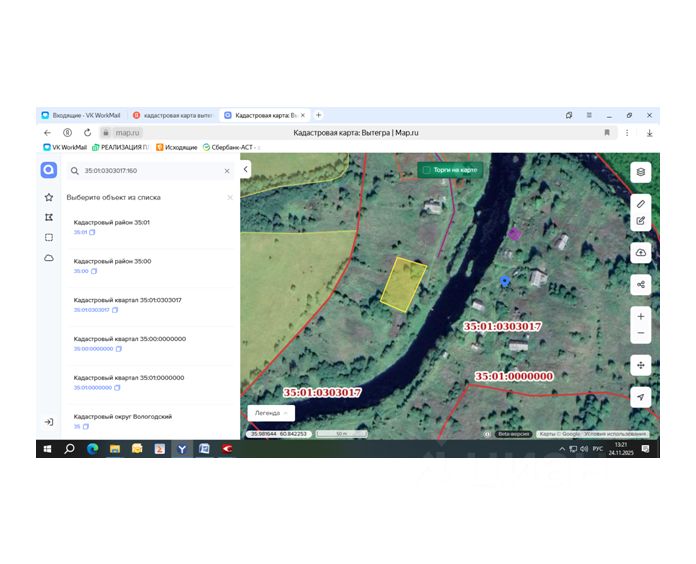The width and height of the screenshot is (696, 564).
Task: Click the yellow highlighted land parcel
Action: 403,284
